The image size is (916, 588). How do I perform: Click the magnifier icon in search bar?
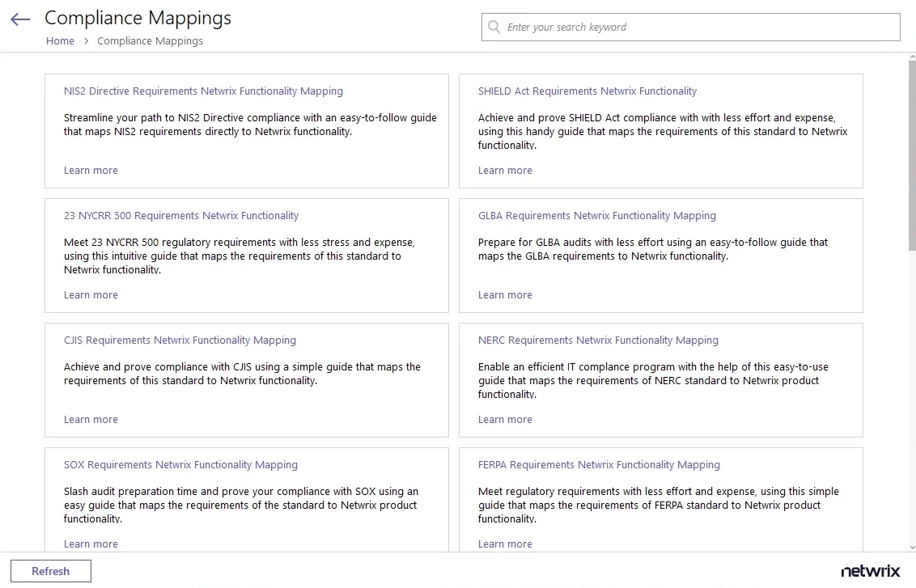click(494, 27)
